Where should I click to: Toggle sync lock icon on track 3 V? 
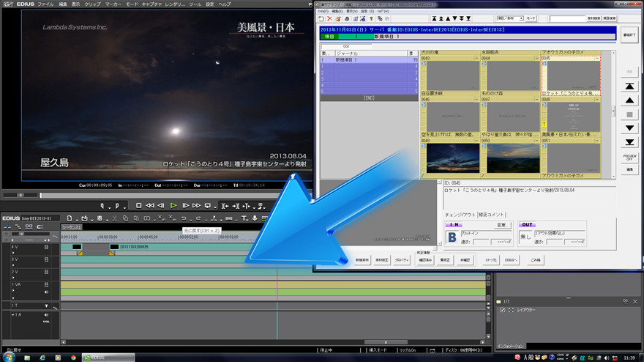tap(46, 259)
